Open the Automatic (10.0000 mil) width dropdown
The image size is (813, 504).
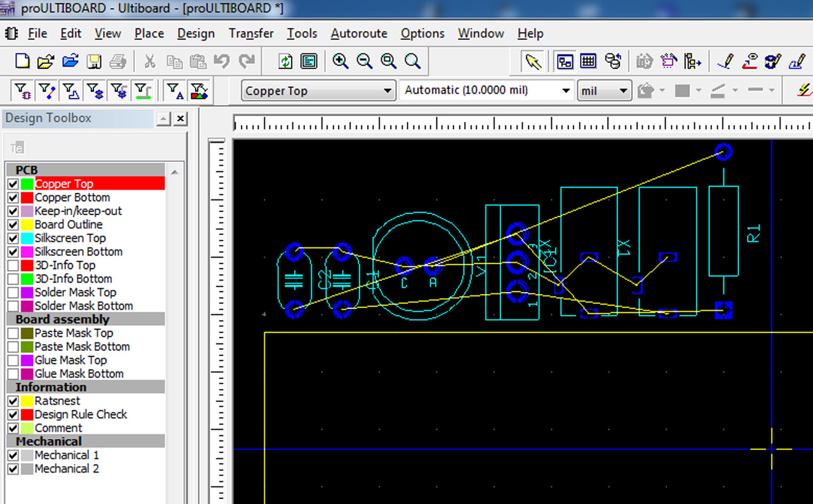566,91
